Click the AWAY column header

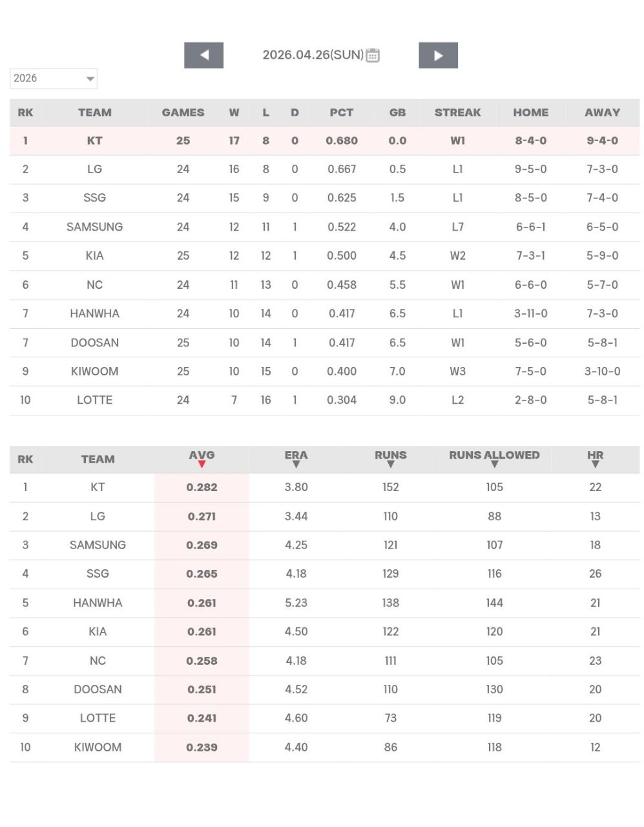coord(602,112)
